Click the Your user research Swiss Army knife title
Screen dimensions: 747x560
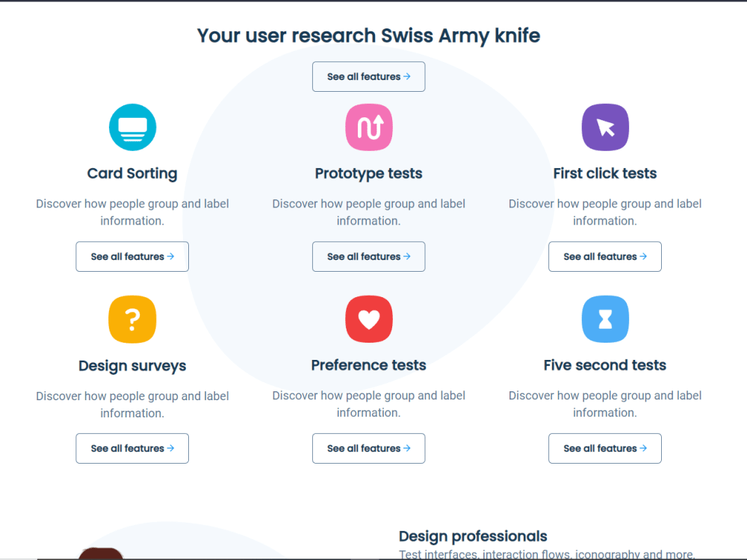[369, 36]
